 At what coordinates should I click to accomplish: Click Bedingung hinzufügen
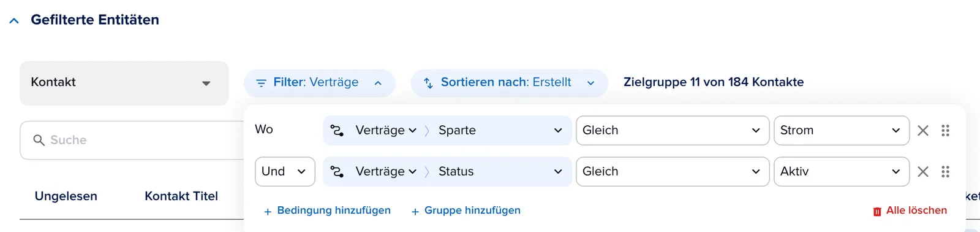pos(327,211)
